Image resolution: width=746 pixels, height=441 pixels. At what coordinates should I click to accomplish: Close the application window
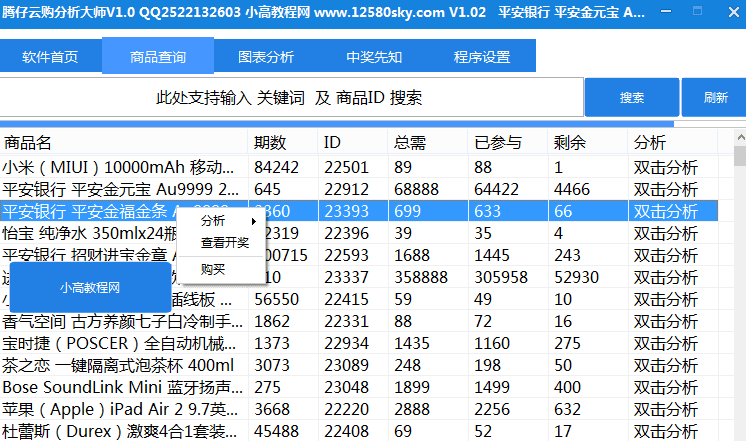point(733,11)
